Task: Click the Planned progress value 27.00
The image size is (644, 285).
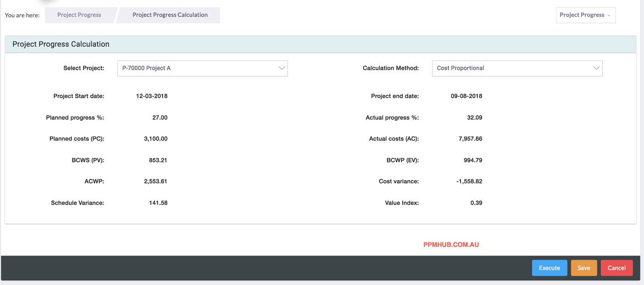Action: click(160, 117)
